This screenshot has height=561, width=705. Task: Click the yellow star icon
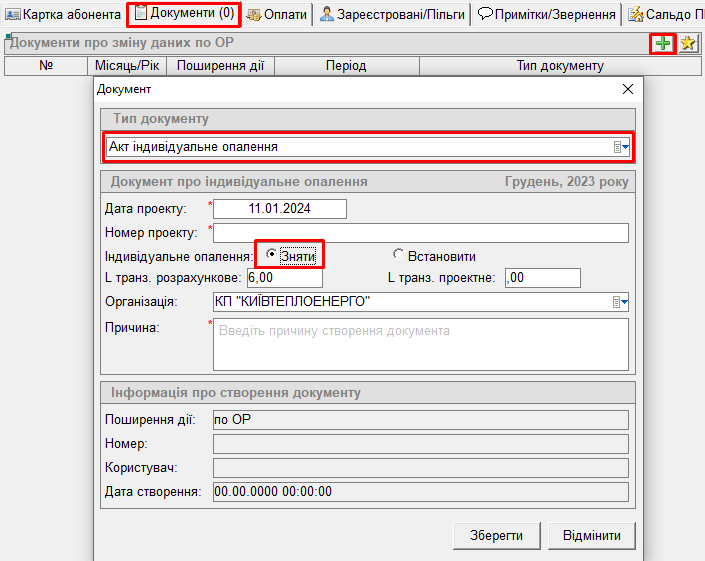tap(688, 43)
